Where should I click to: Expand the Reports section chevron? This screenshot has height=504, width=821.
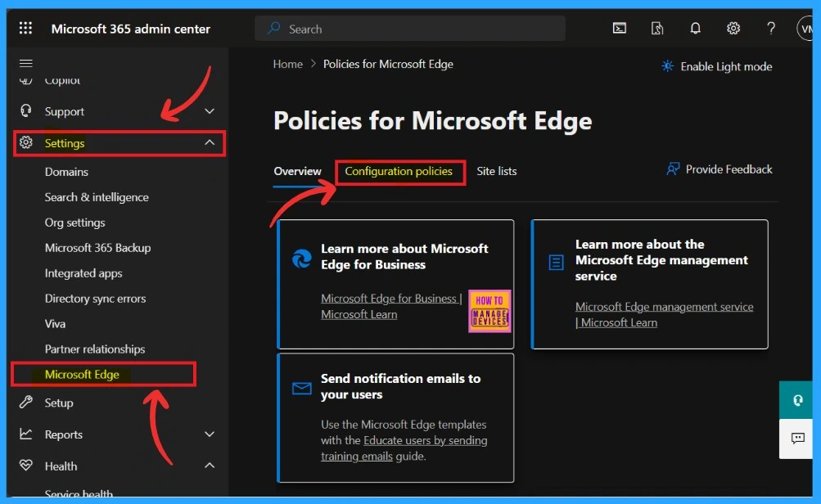[210, 434]
